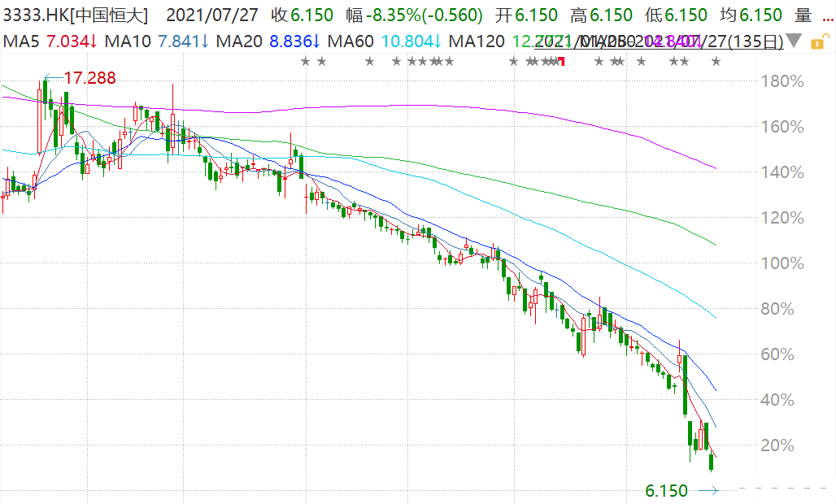
Task: Click the 60% axis label
Action: 777,354
